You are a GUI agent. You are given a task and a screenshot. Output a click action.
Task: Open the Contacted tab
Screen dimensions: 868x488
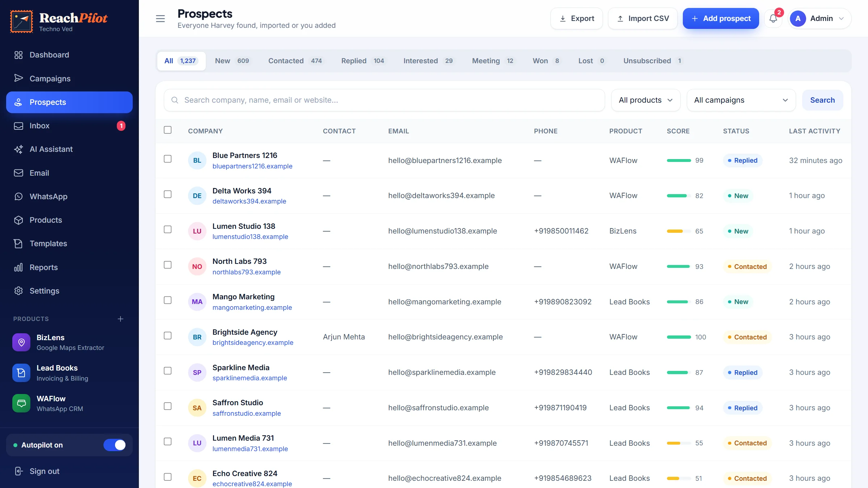[x=295, y=61]
